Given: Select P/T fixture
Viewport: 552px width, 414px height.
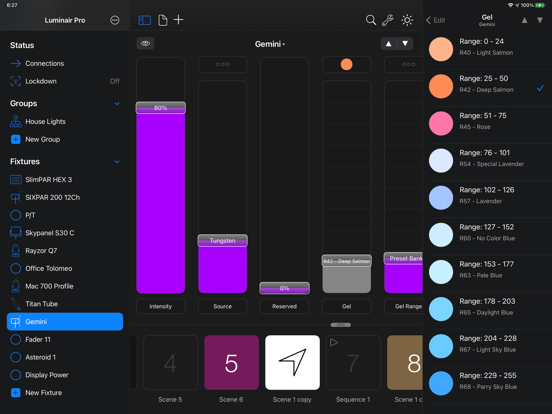Looking at the screenshot, I should tap(65, 215).
